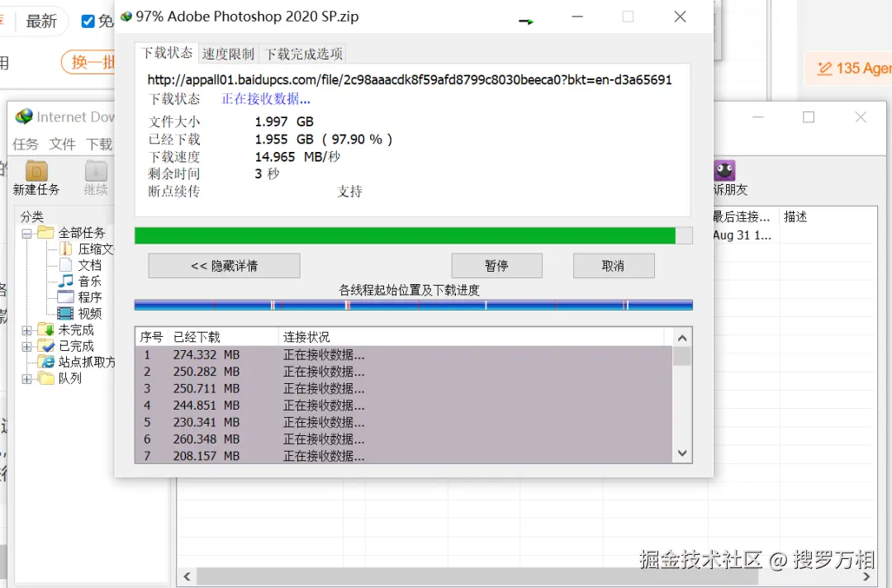Screen dimensions: 892x588
Task: Expand the Unfinished (未完成) tree node
Action: click(26, 330)
